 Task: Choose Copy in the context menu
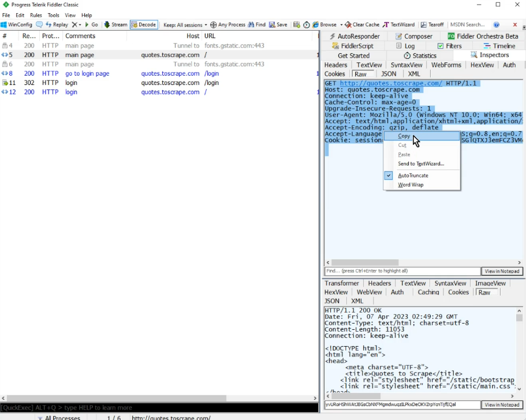[x=421, y=136]
